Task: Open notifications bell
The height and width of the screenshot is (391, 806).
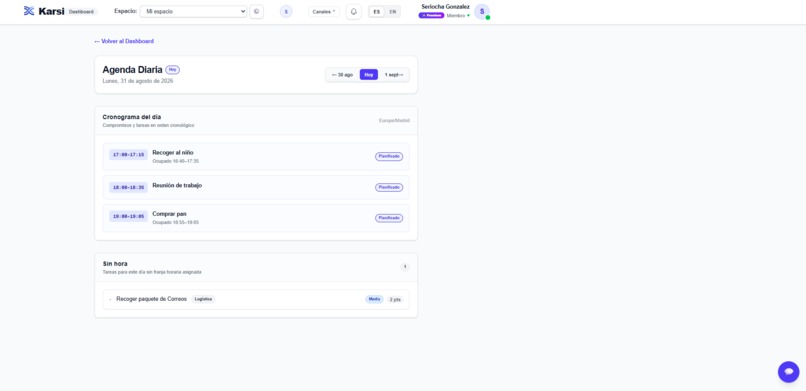Action: tap(354, 11)
